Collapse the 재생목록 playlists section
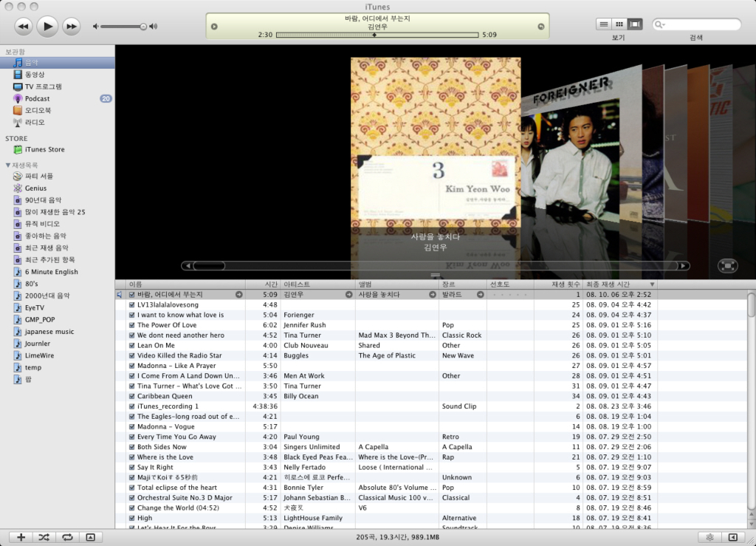The image size is (756, 546). click(x=7, y=165)
